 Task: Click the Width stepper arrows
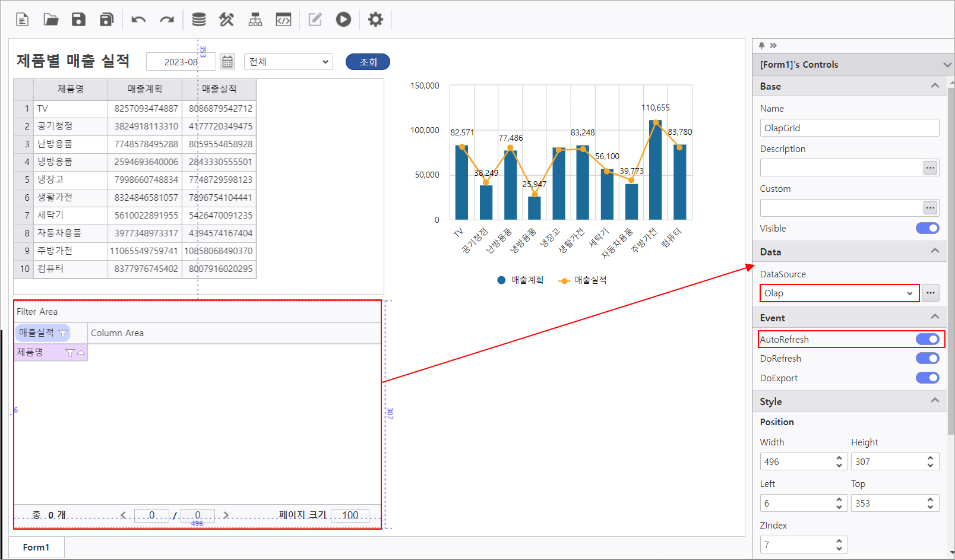pos(839,461)
